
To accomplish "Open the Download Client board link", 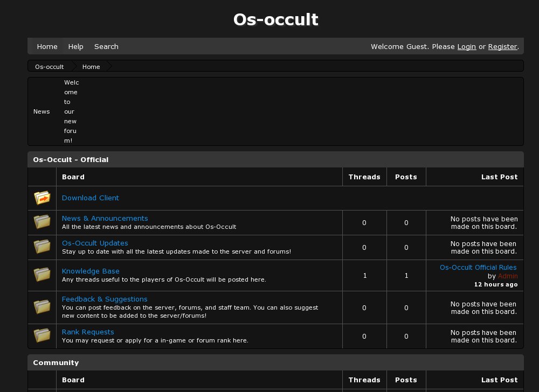I will tap(91, 198).
